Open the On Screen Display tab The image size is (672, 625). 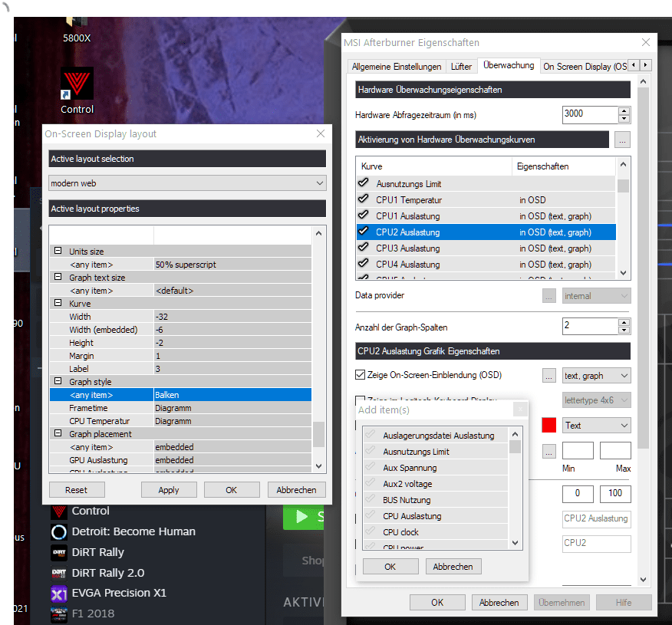coord(585,67)
